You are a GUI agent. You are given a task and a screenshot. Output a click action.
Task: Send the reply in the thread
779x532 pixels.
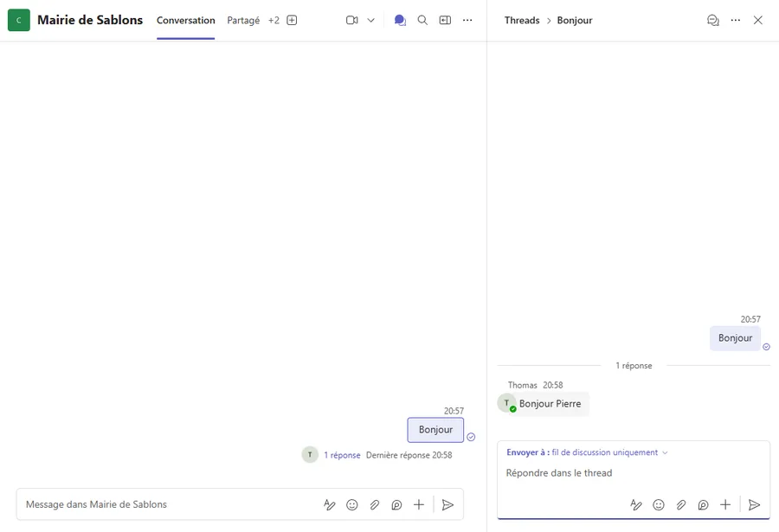tap(754, 504)
